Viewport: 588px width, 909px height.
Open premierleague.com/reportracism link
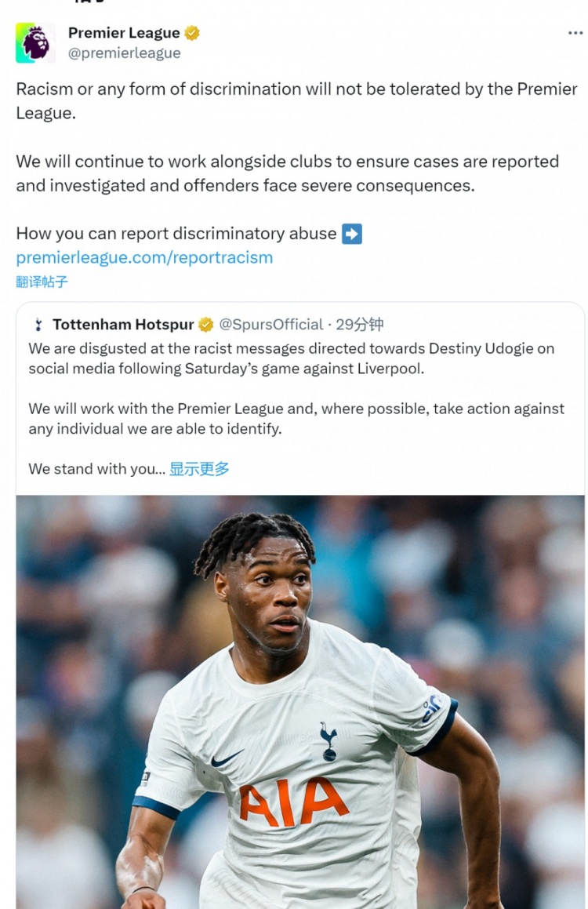pos(144,257)
